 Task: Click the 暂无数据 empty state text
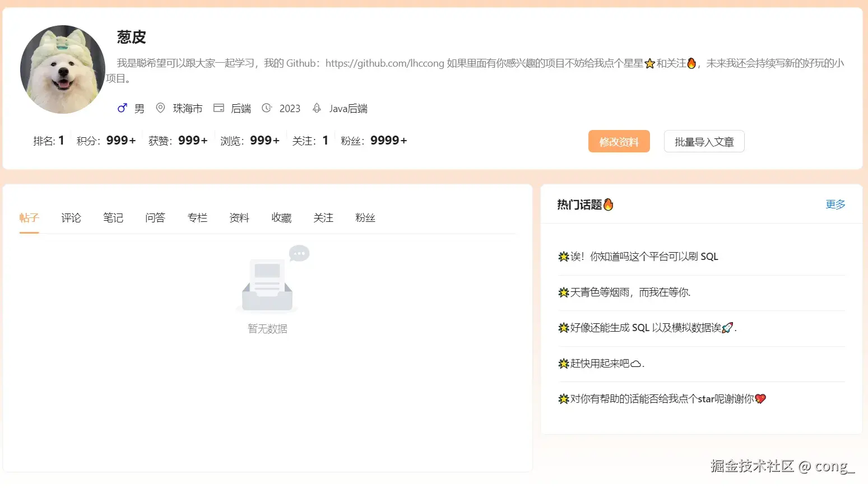[x=268, y=329]
